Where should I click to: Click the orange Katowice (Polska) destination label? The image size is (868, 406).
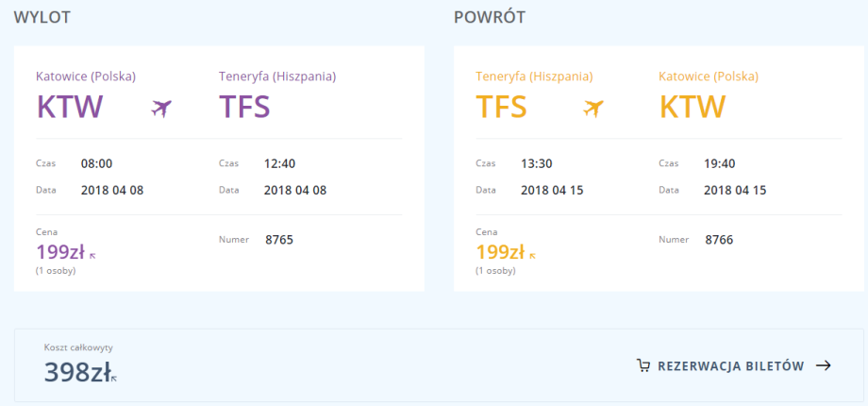point(708,76)
